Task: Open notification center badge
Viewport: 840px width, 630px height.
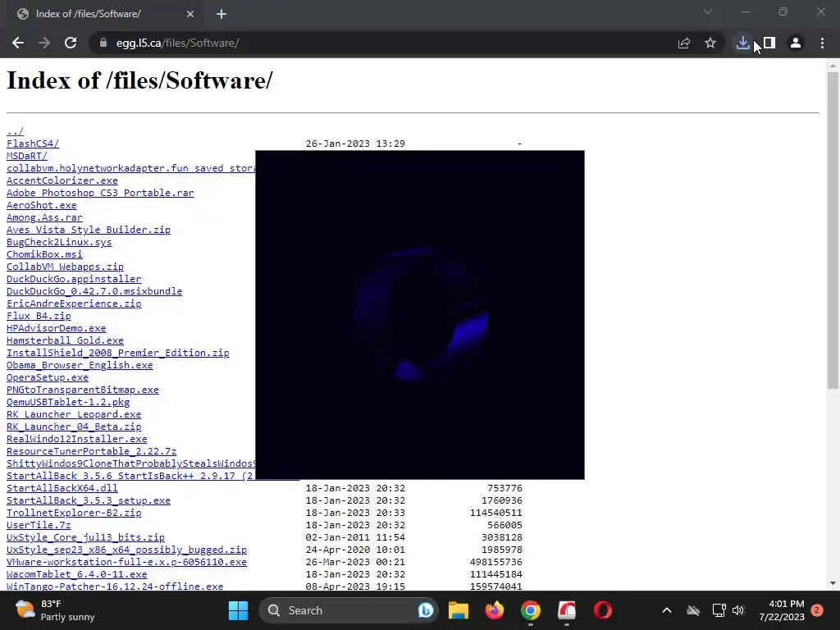Action: 817,609
